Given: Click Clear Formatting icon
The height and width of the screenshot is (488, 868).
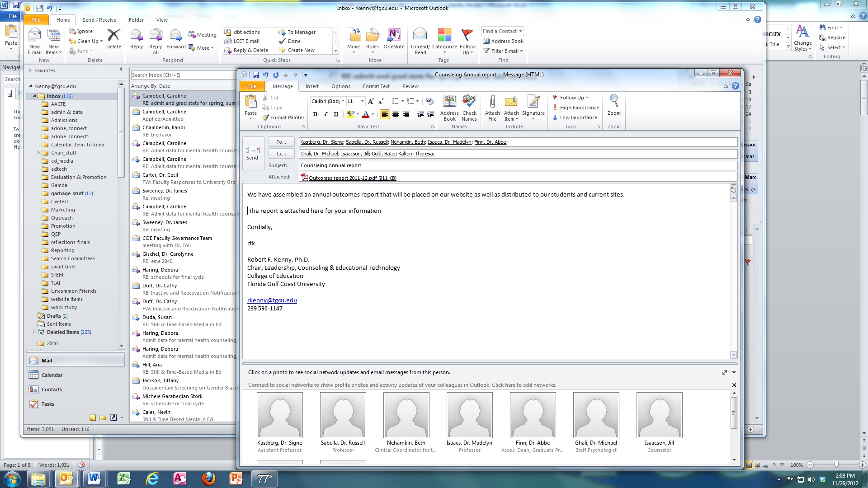Looking at the screenshot, I should click(430, 101).
